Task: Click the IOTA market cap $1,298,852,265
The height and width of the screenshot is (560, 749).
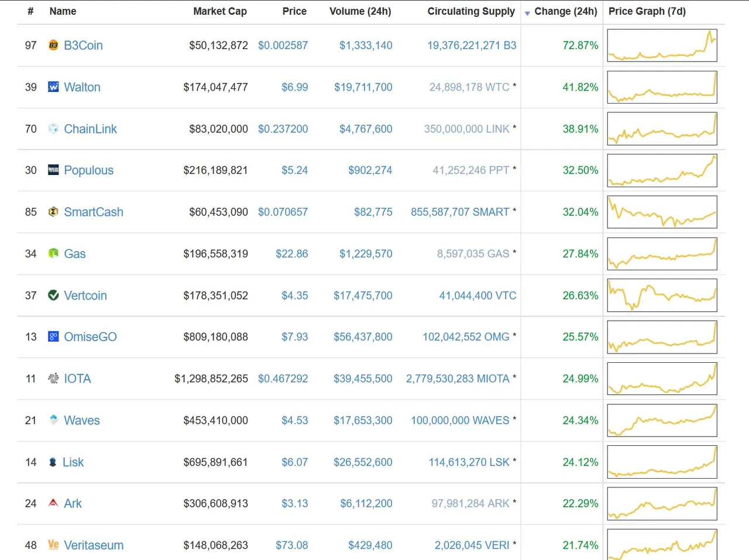Action: pyautogui.click(x=211, y=379)
